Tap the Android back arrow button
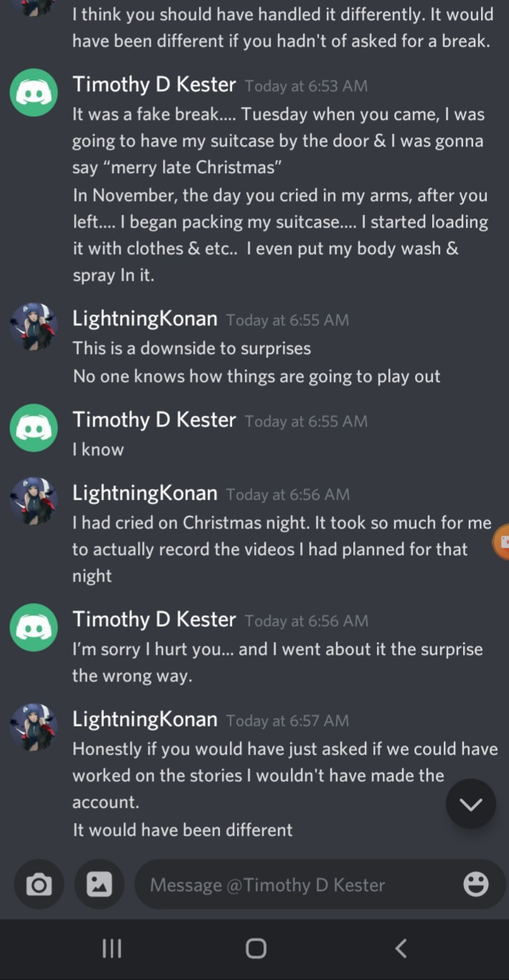Viewport: 509px width, 980px height. [x=401, y=948]
